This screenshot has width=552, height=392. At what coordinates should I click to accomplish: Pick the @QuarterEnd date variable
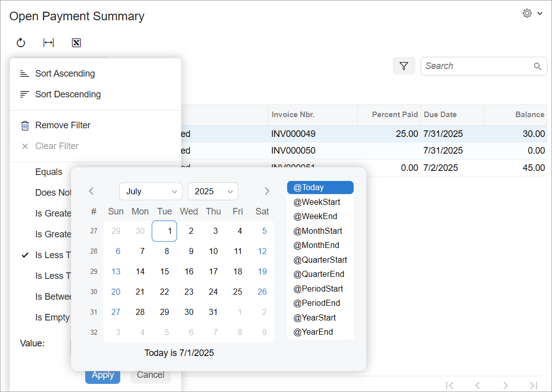[x=320, y=274]
